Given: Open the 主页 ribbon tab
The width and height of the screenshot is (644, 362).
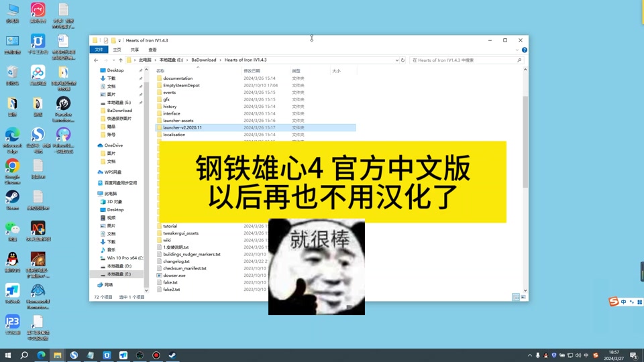Looking at the screenshot, I should pyautogui.click(x=117, y=50).
